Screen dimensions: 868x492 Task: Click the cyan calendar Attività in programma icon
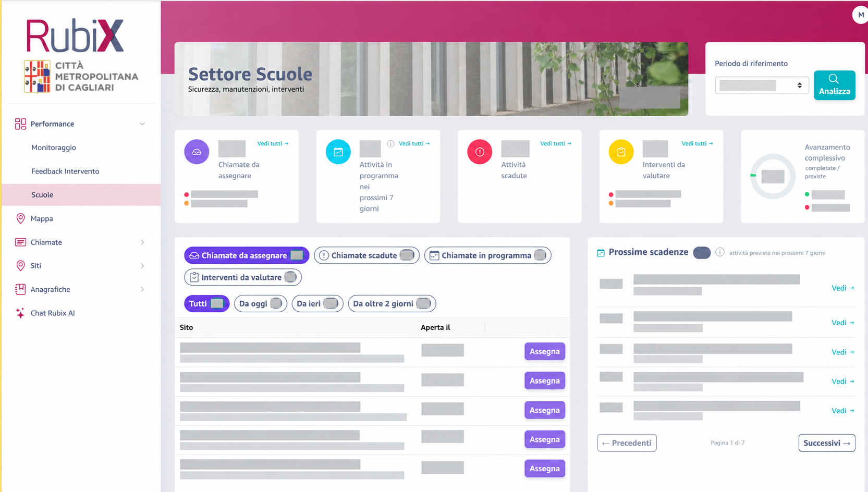338,152
